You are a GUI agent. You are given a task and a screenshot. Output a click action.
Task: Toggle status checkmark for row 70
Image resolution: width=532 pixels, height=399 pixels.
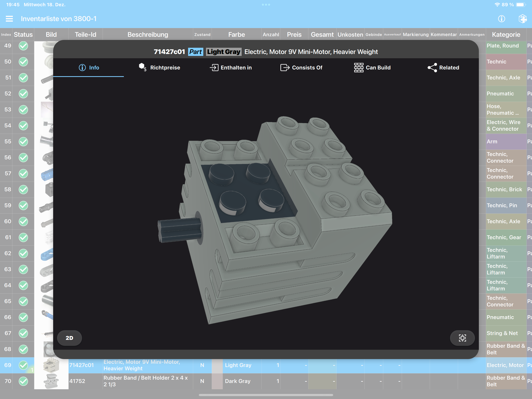[x=23, y=381]
